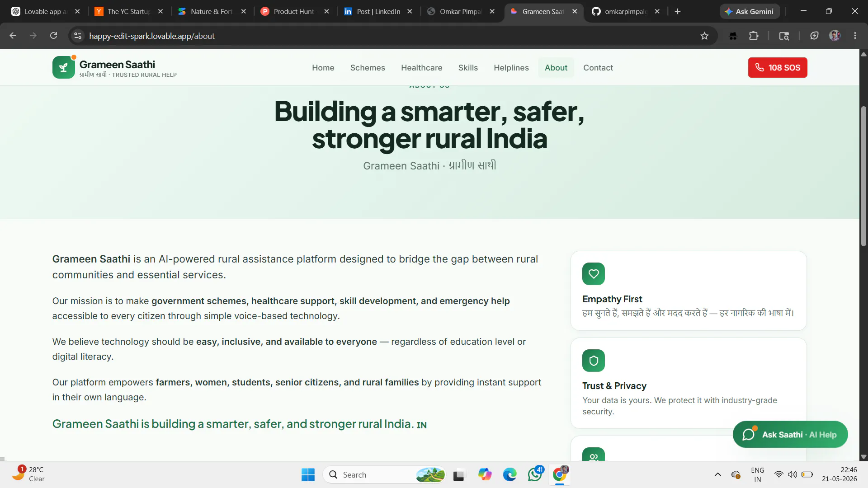Open the ENG IN language switcher
868x488 pixels.
(757, 474)
